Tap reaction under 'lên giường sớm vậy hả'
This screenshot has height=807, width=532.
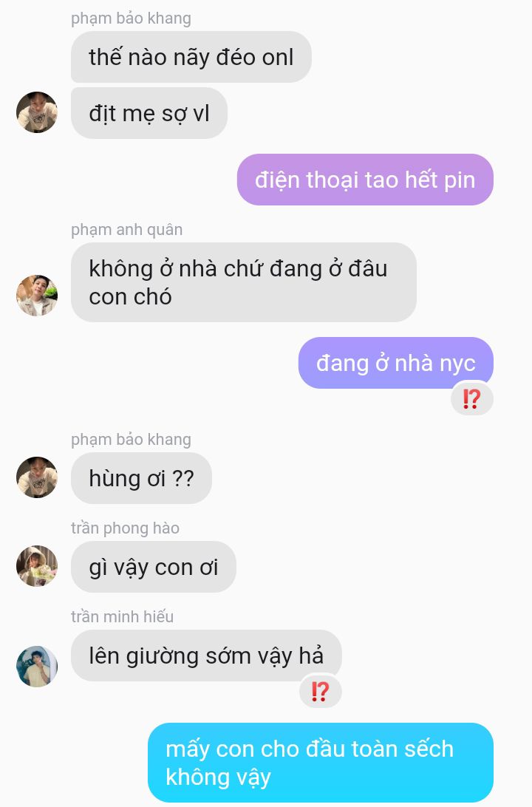click(320, 691)
